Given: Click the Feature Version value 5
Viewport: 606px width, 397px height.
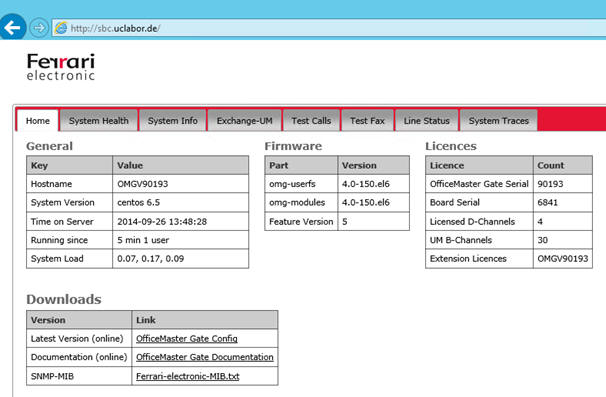Looking at the screenshot, I should (373, 222).
